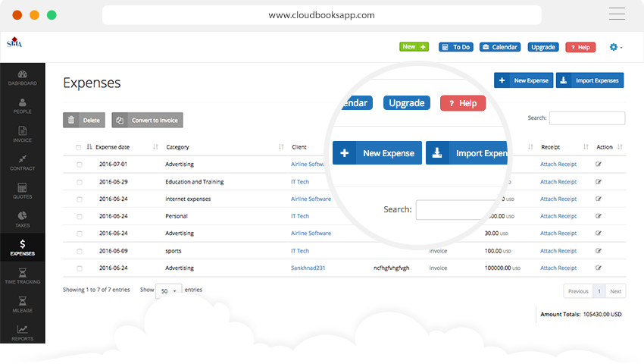Check the 2016-06-09 sports row
Image resolution: width=644 pixels, height=364 pixels.
(x=80, y=251)
